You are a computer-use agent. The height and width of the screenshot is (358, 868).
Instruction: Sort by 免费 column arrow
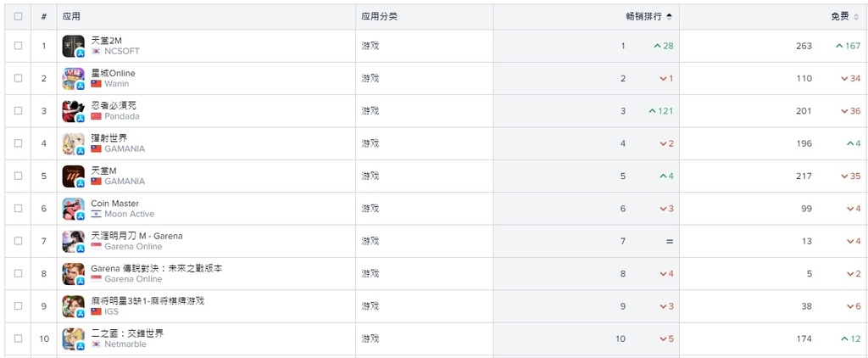pos(856,17)
